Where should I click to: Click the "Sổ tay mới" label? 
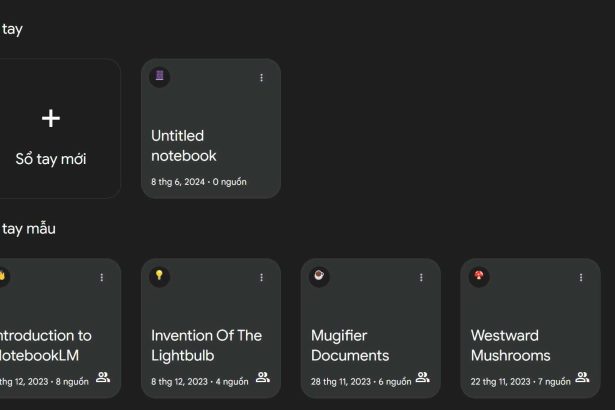click(x=51, y=159)
